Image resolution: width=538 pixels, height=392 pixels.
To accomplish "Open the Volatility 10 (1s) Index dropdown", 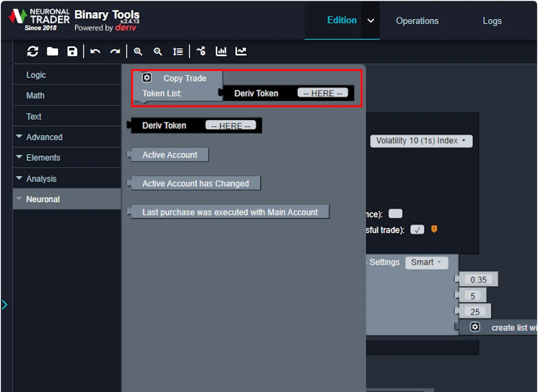I will tap(421, 141).
